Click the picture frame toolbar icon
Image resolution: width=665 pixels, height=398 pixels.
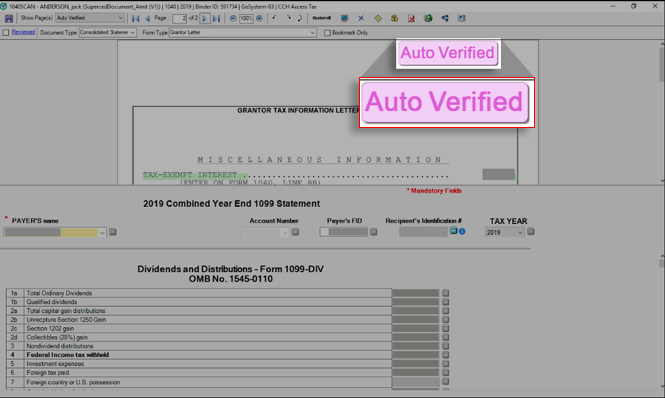(461, 18)
